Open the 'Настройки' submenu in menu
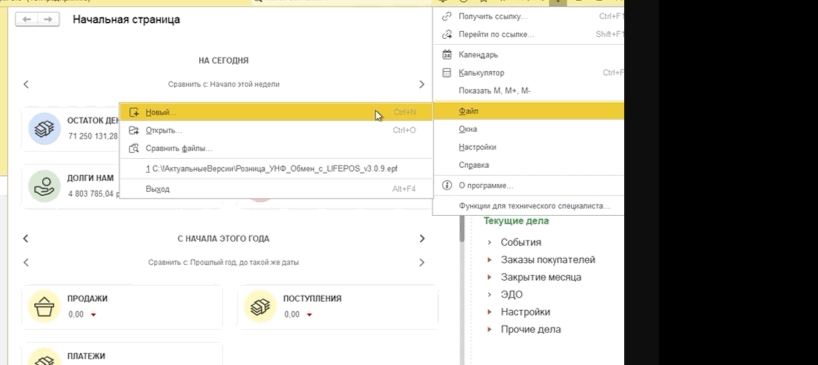The height and width of the screenshot is (365, 818). tap(529, 147)
